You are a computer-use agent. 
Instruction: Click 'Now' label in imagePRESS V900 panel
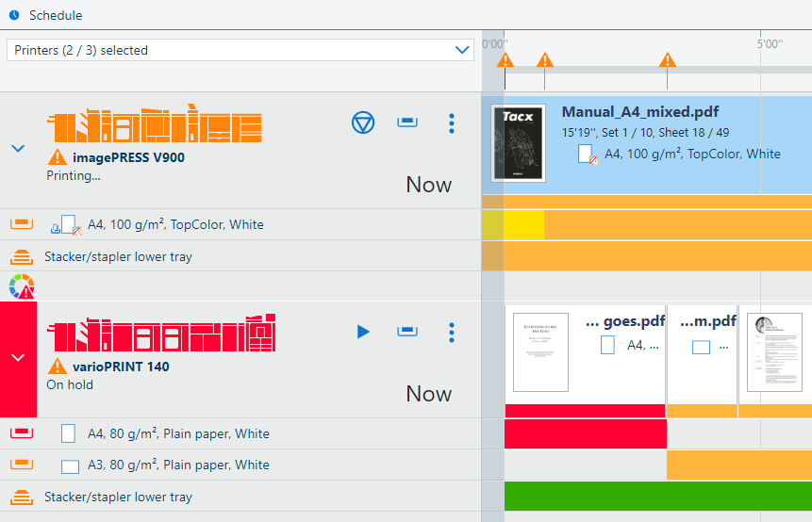point(429,185)
